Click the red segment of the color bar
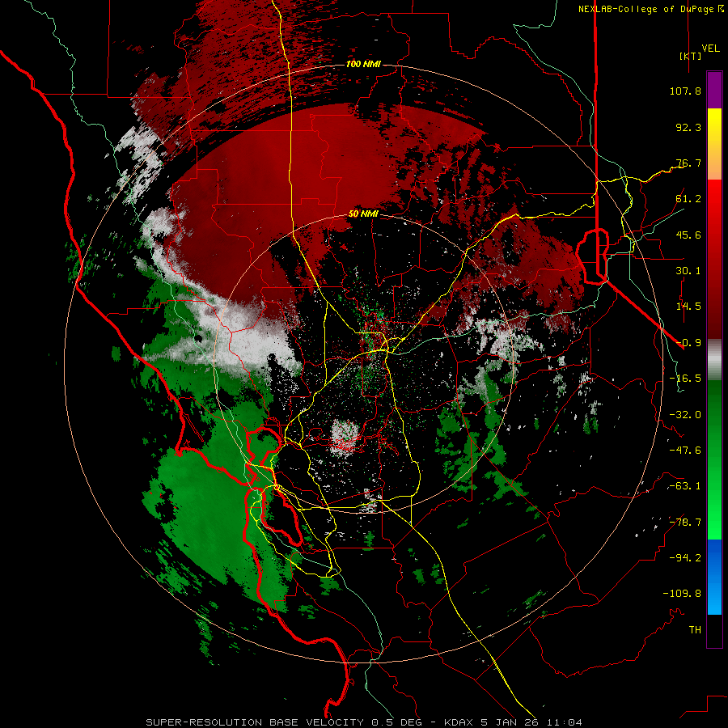The height and width of the screenshot is (728, 728). [714, 259]
